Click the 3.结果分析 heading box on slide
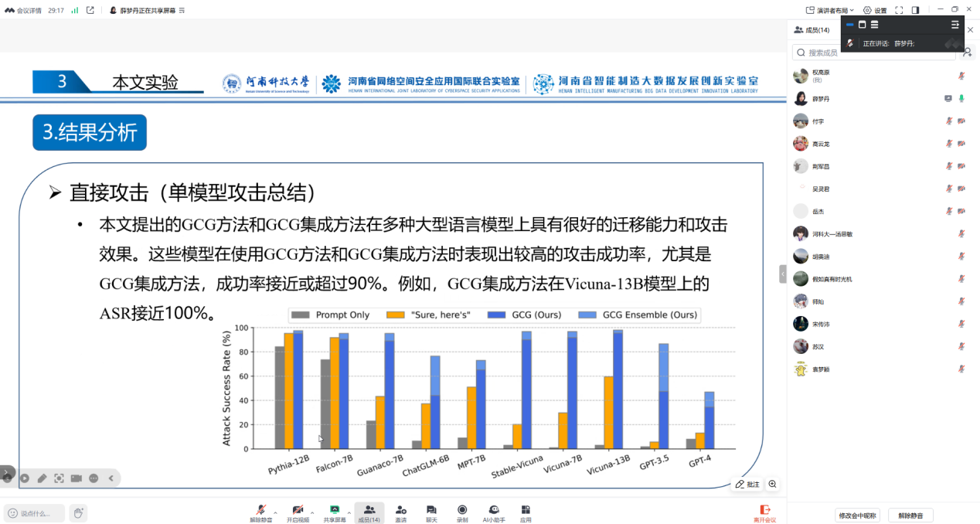This screenshot has width=980, height=524. (90, 133)
